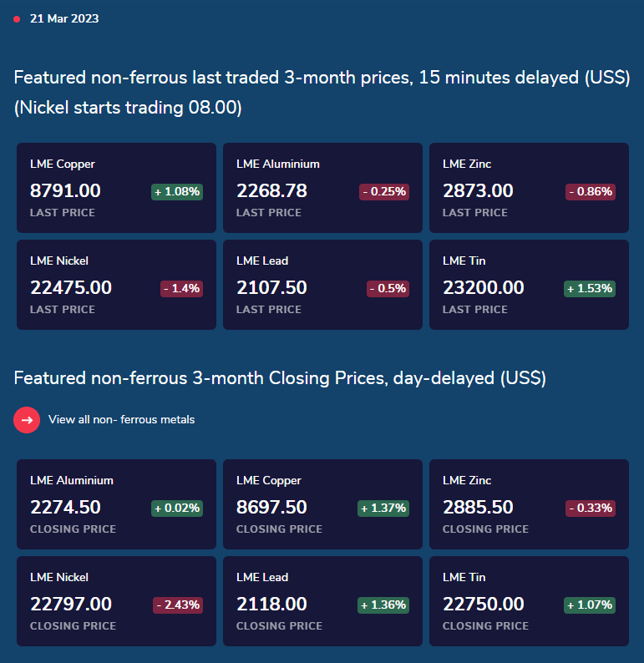Select zinc closing price 2885.50
Screen dimensions: 644x663
479,507
